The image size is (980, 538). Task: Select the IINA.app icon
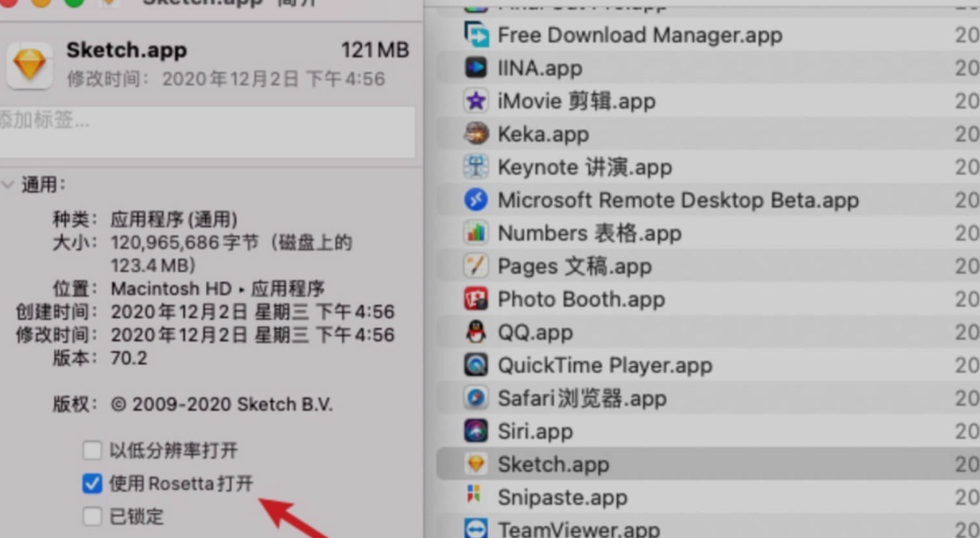pyautogui.click(x=476, y=67)
